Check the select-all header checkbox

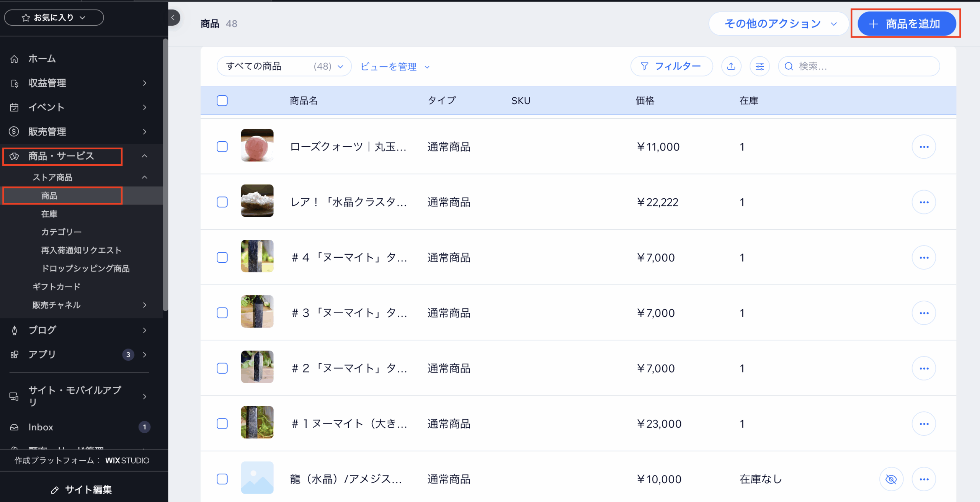222,101
